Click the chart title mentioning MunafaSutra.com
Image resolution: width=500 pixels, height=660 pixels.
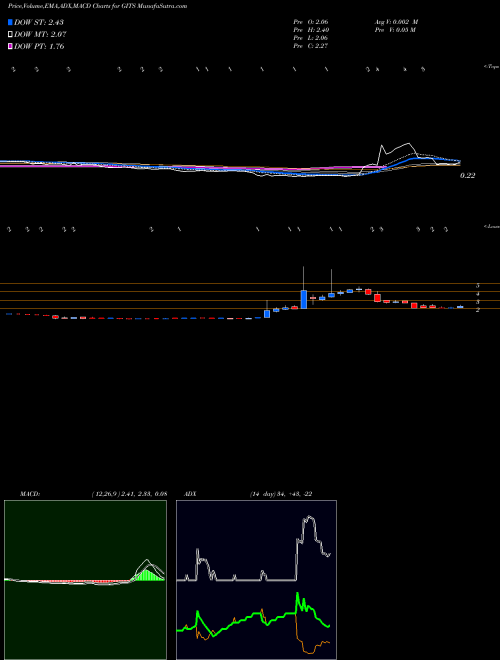click(x=98, y=6)
